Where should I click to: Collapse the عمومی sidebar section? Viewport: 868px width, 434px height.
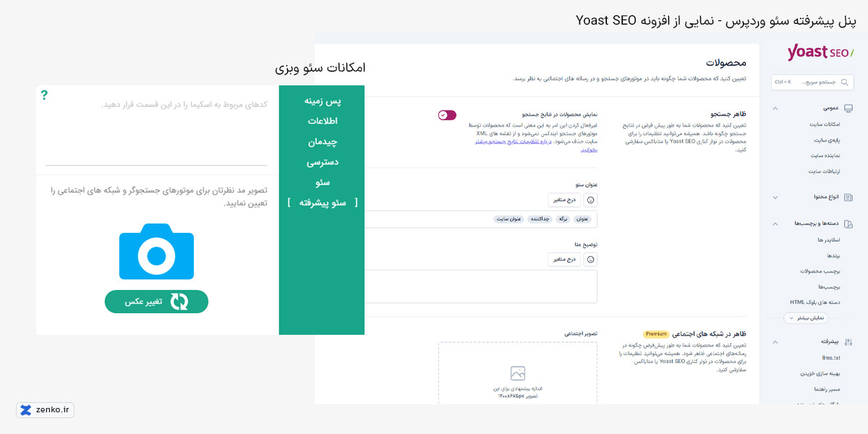coord(775,109)
